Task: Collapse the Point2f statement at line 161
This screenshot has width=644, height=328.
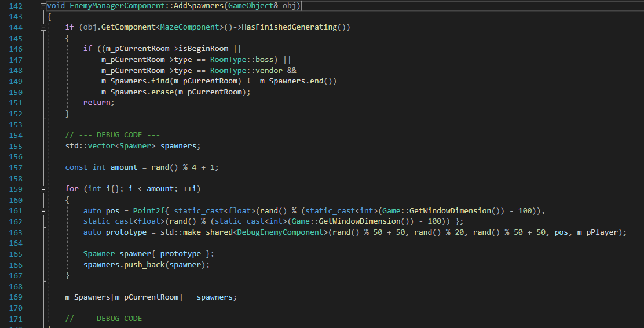Action: click(43, 212)
